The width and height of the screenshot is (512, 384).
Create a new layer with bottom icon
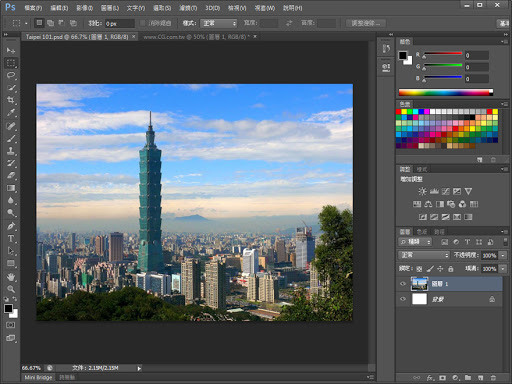point(480,378)
